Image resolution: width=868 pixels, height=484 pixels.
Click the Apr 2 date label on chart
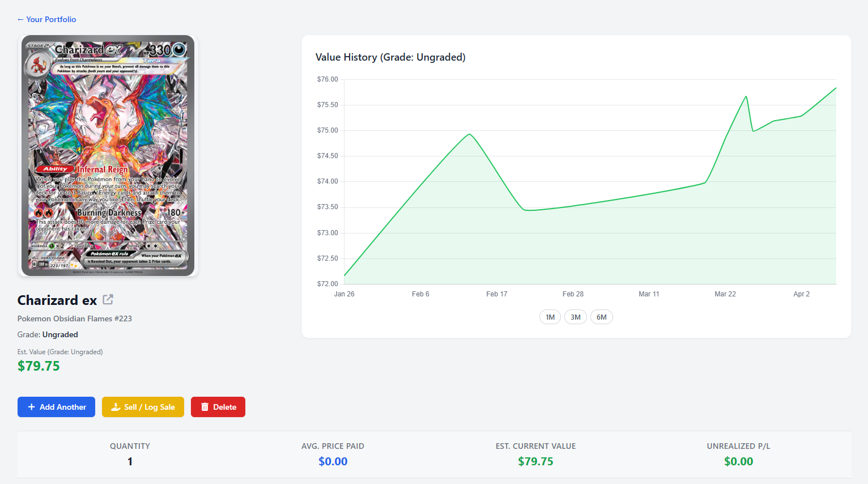[802, 294]
